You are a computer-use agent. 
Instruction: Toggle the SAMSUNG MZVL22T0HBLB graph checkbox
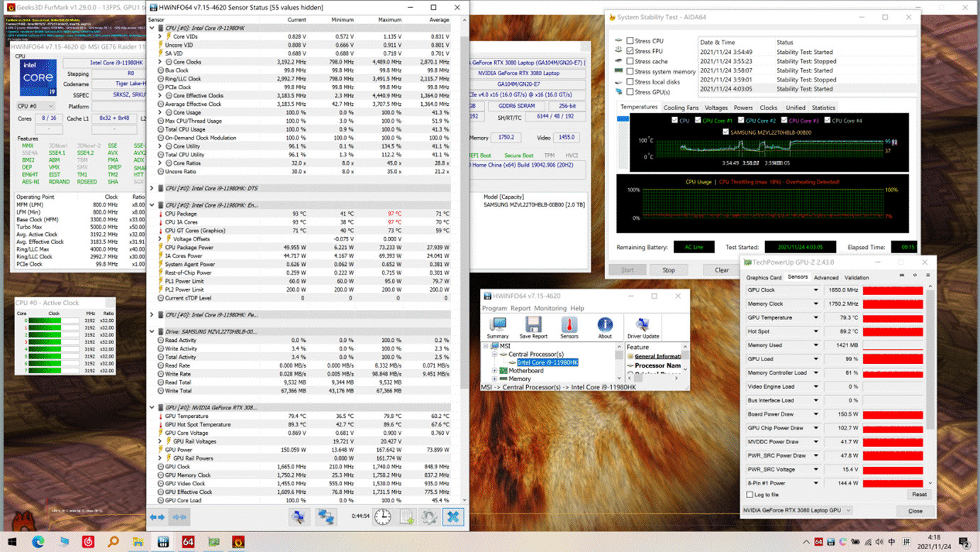[x=725, y=132]
